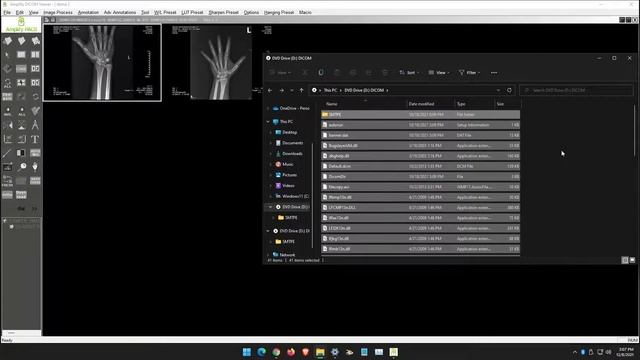Open Google Chrome from the taskbar
The width and height of the screenshot is (640, 360).
click(x=276, y=352)
